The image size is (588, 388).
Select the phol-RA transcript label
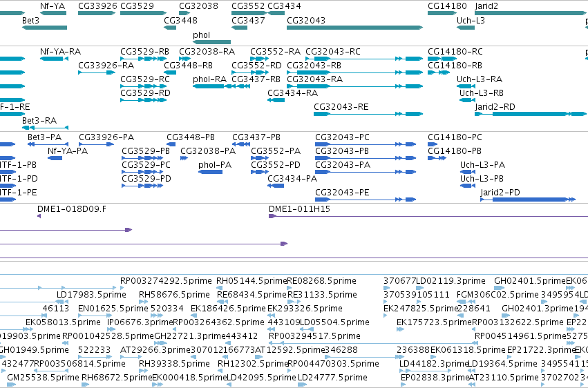coord(209,79)
